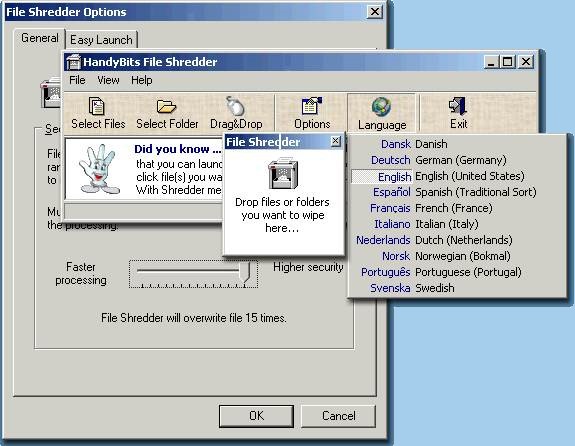
Task: Activate the Drag&Drop mouse icon
Action: [235, 106]
